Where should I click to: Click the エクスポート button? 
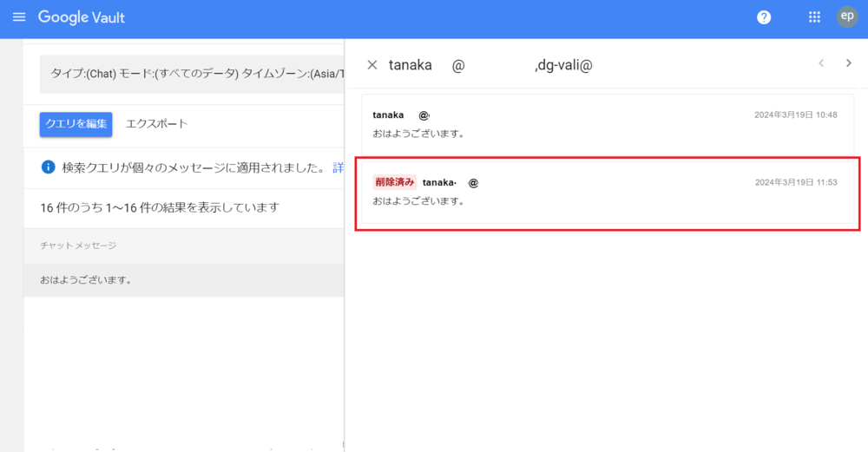click(156, 124)
